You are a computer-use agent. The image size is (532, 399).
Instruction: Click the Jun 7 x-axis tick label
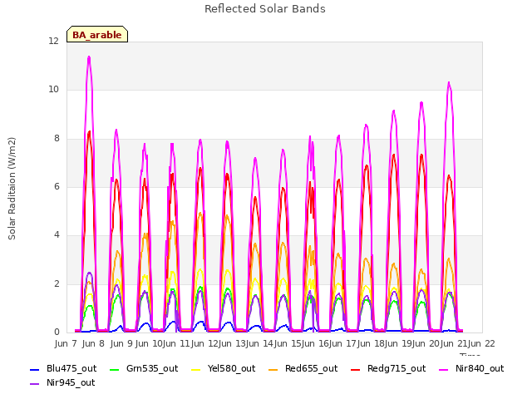[x=66, y=343]
